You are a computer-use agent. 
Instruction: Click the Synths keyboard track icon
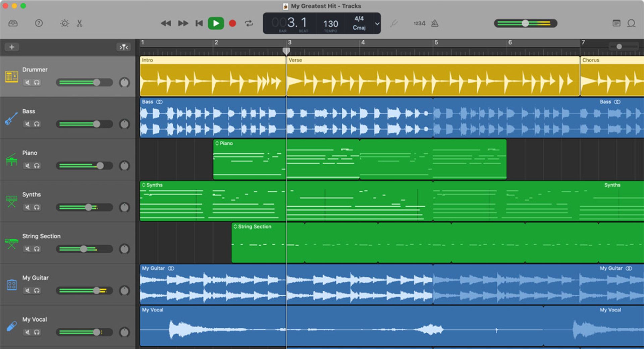[11, 201]
